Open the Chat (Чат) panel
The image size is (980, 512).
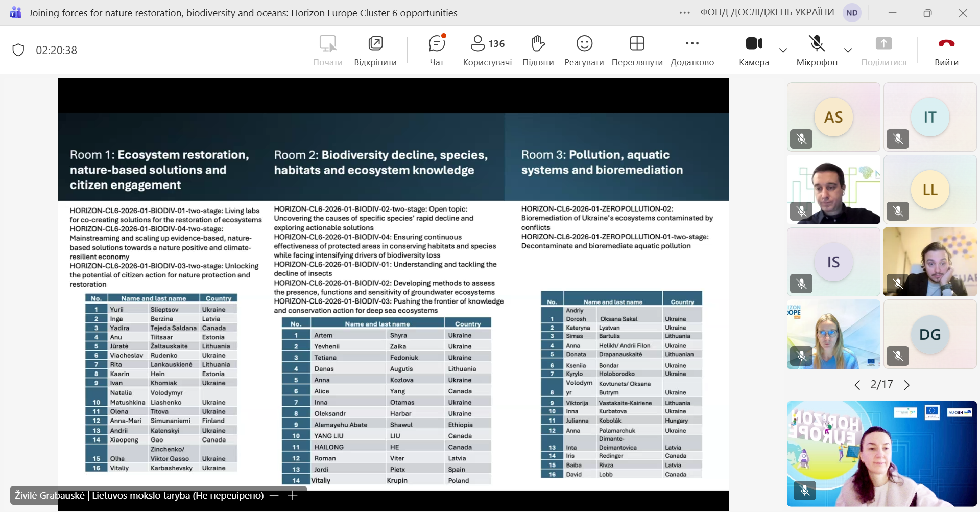[x=437, y=50]
